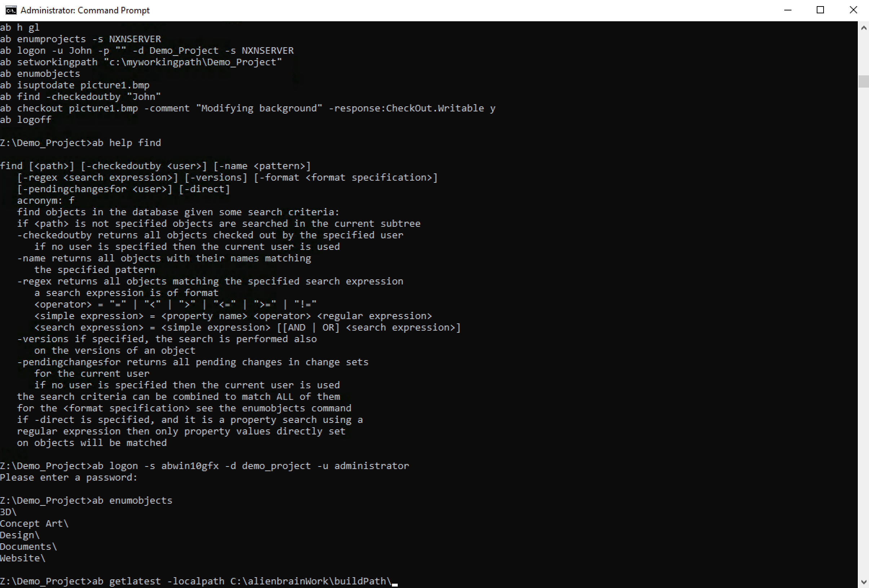Click the 'ab help find' command line
This screenshot has width=869, height=588.
click(80, 143)
